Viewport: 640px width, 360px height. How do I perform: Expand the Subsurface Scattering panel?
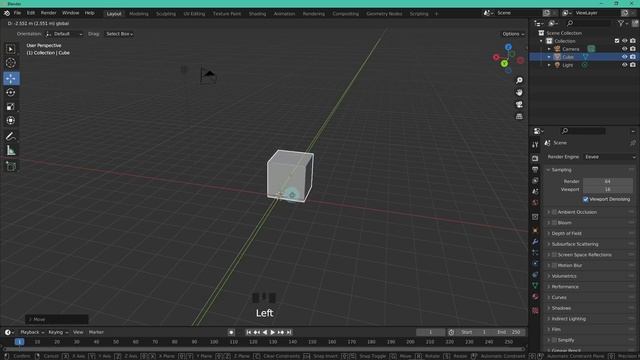click(549, 244)
